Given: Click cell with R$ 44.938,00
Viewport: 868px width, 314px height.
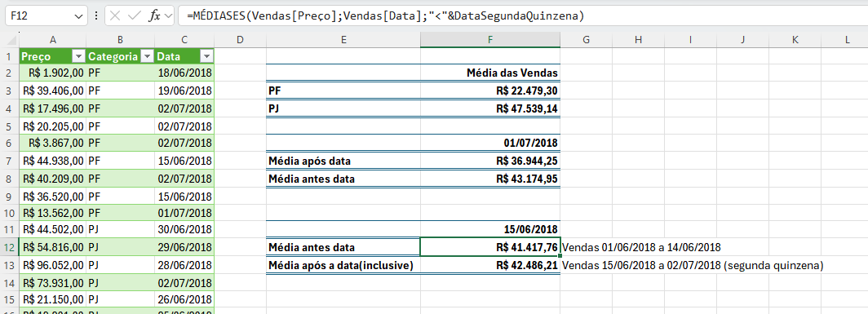Looking at the screenshot, I should tap(52, 161).
